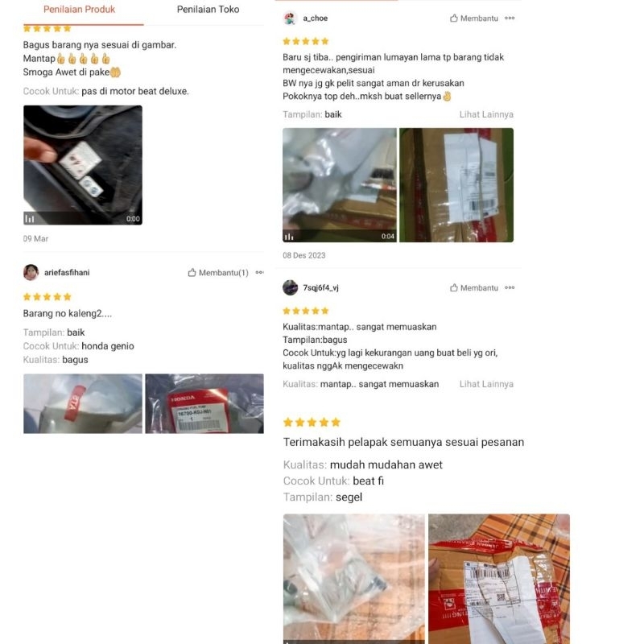Viewport: 644px width, 644px height.
Task: Play a_choe's 0:04 unboxing video
Action: [340, 185]
